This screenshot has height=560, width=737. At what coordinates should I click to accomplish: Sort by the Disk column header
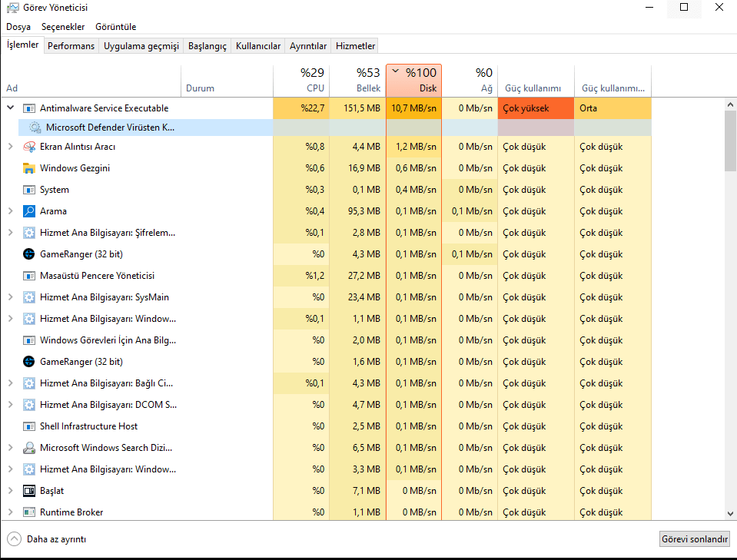[x=414, y=81]
